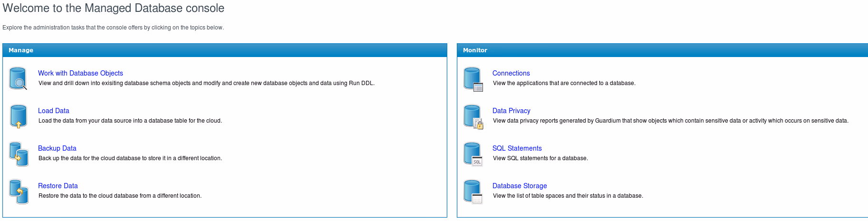
Task: Click the 'Back up the data for the cloud' description
Action: [130, 158]
